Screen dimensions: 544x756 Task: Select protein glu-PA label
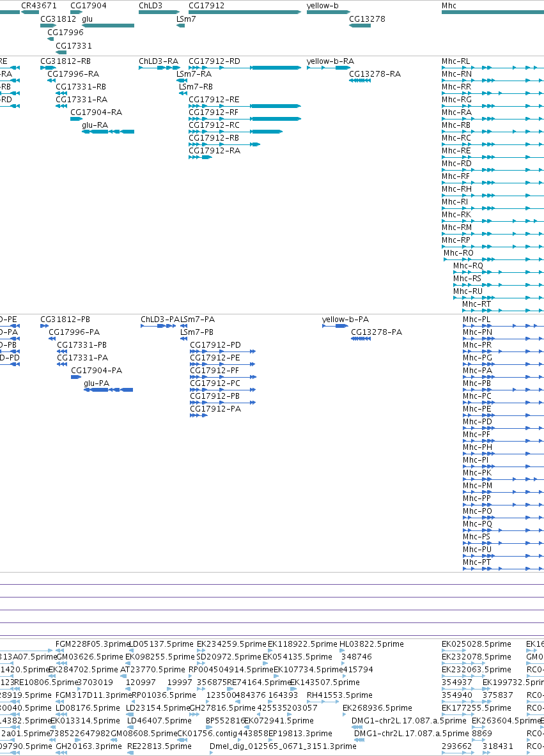click(97, 383)
